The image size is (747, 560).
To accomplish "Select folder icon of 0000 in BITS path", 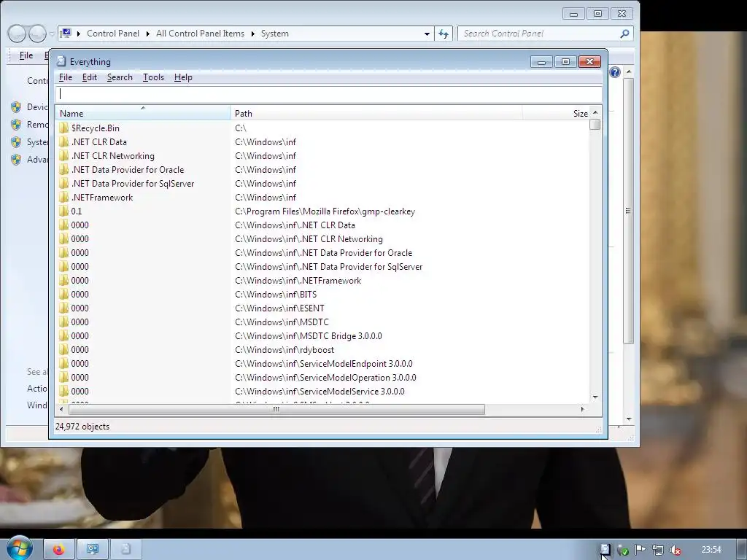I will coord(64,294).
